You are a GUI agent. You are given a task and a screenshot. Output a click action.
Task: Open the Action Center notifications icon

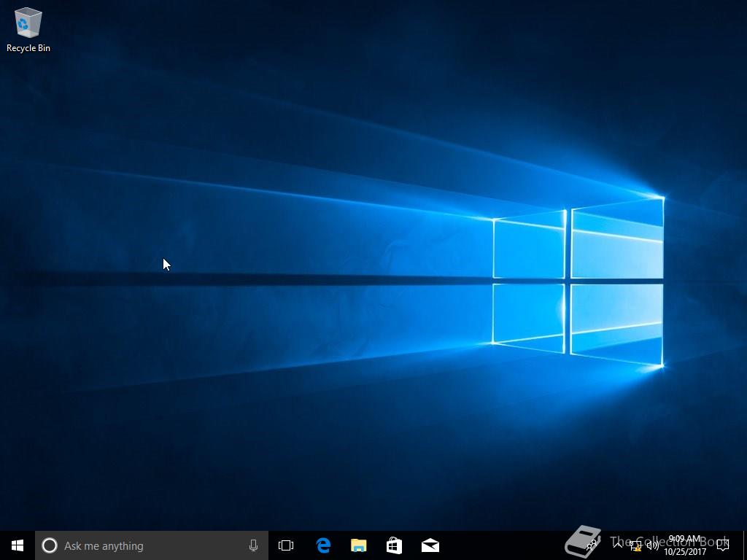point(723,545)
